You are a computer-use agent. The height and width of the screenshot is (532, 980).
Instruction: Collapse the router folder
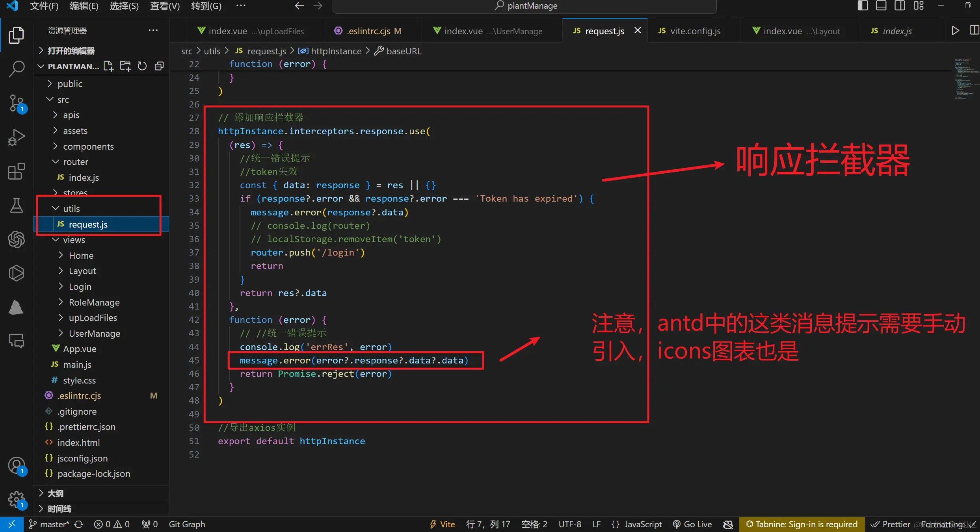(x=101, y=162)
